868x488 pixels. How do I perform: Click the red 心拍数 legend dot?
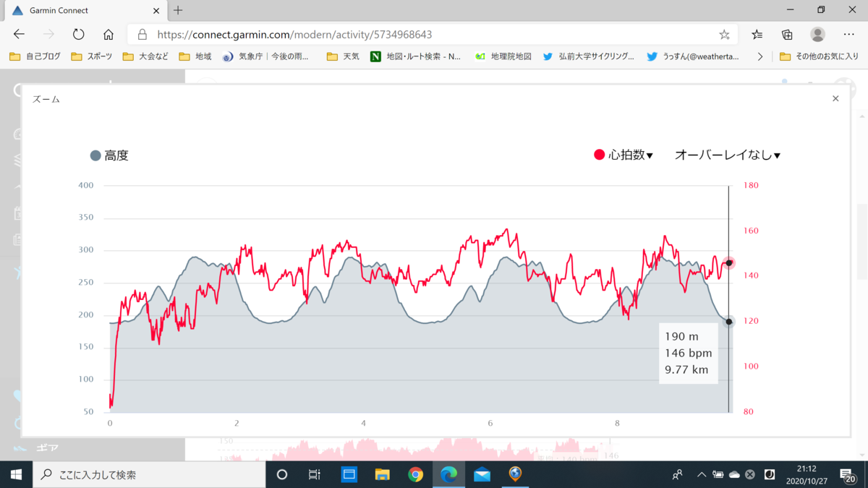(599, 155)
